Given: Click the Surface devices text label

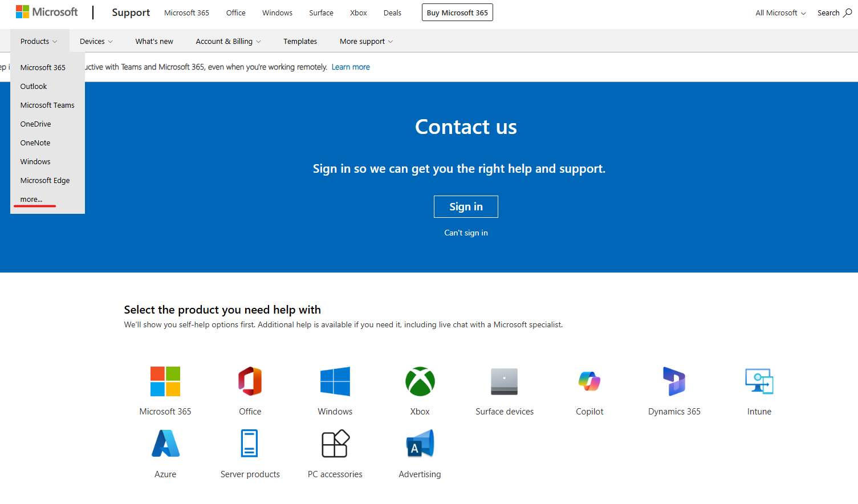Looking at the screenshot, I should (x=505, y=412).
